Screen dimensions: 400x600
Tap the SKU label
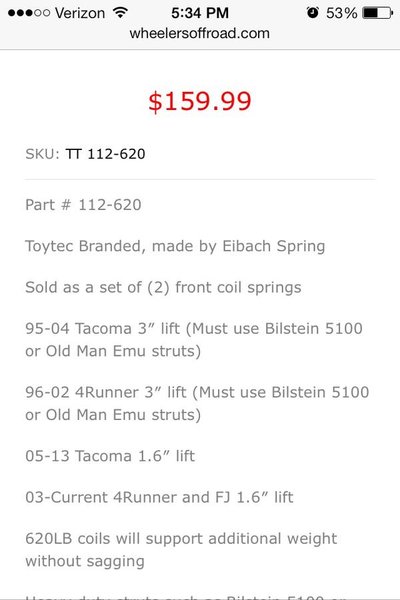[x=42, y=154]
